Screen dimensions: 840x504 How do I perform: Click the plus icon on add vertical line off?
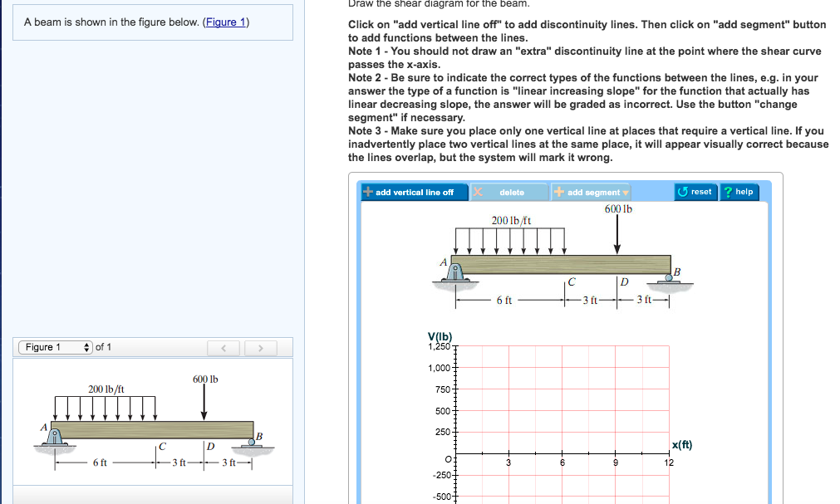[369, 192]
